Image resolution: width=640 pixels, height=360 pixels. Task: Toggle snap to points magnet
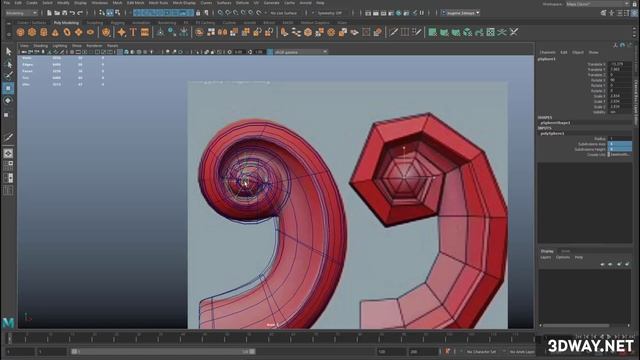pos(236,13)
